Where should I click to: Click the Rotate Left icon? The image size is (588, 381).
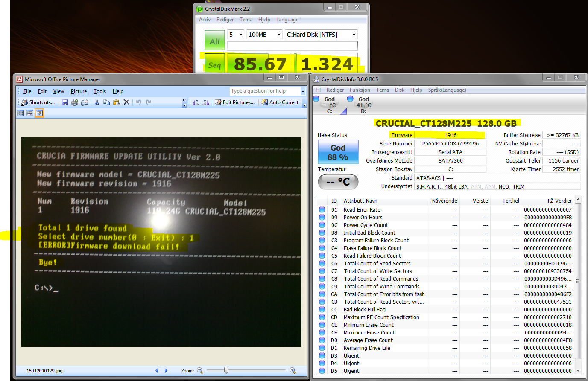(x=196, y=102)
